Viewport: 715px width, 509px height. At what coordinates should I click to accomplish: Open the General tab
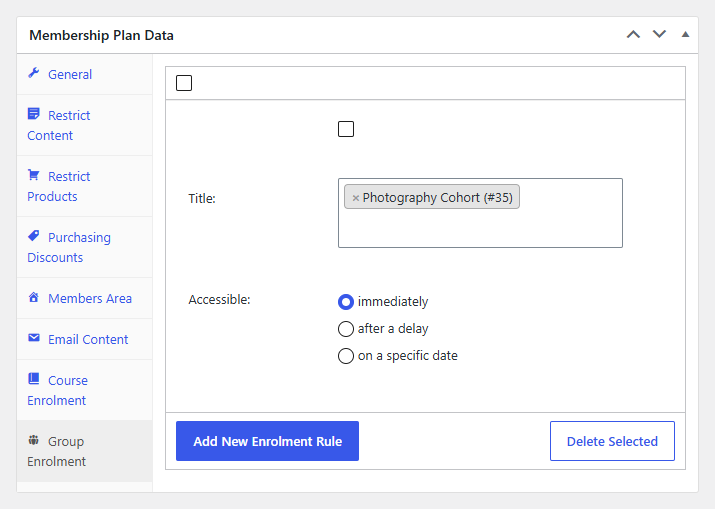[84, 74]
